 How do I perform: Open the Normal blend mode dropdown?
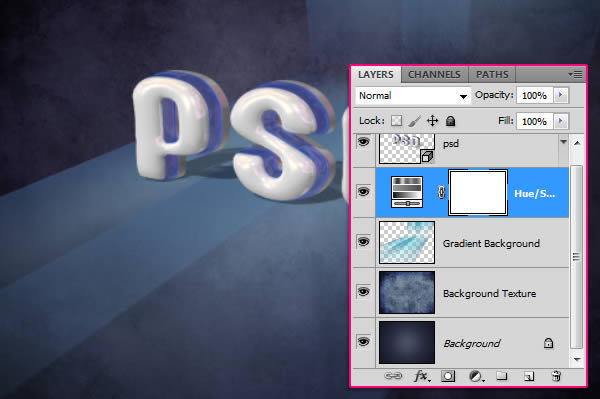(412, 96)
